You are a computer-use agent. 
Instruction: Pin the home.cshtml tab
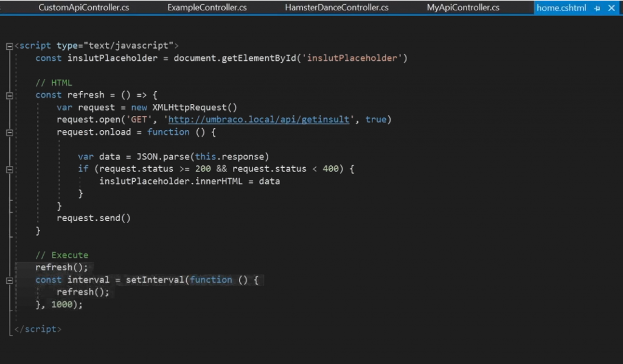click(x=597, y=8)
